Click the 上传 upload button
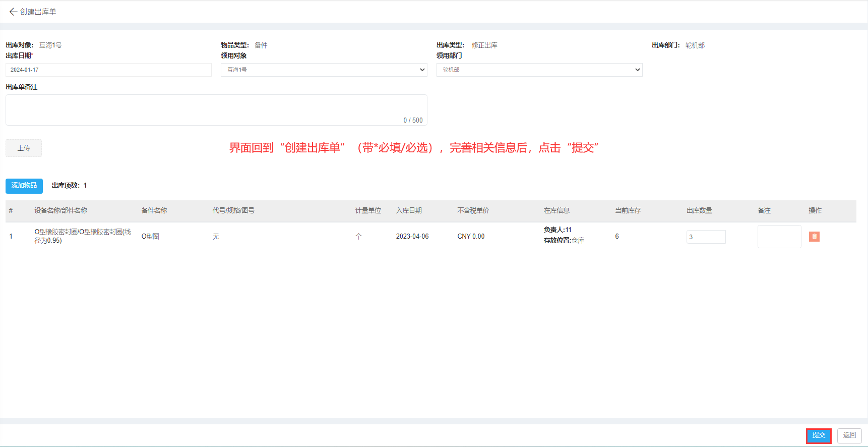Viewport: 868px width, 447px height. coord(24,148)
